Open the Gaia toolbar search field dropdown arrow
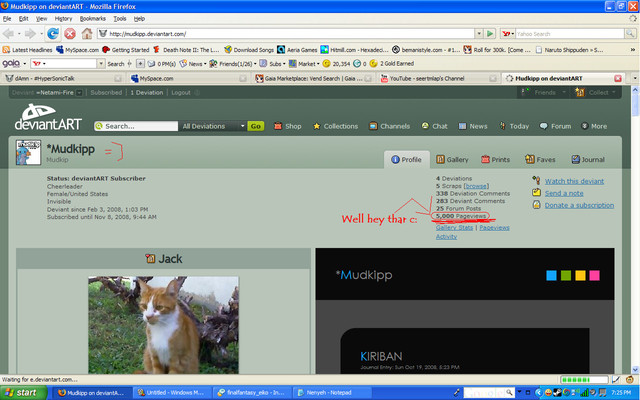Viewport: 640px width, 400px height. click(101, 64)
